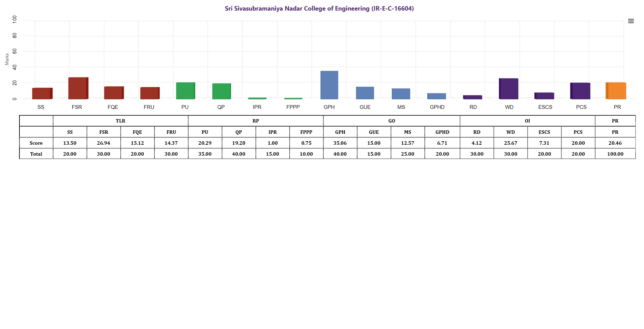Click the QP score cell 19.28
The width and height of the screenshot is (644, 329).
click(239, 143)
